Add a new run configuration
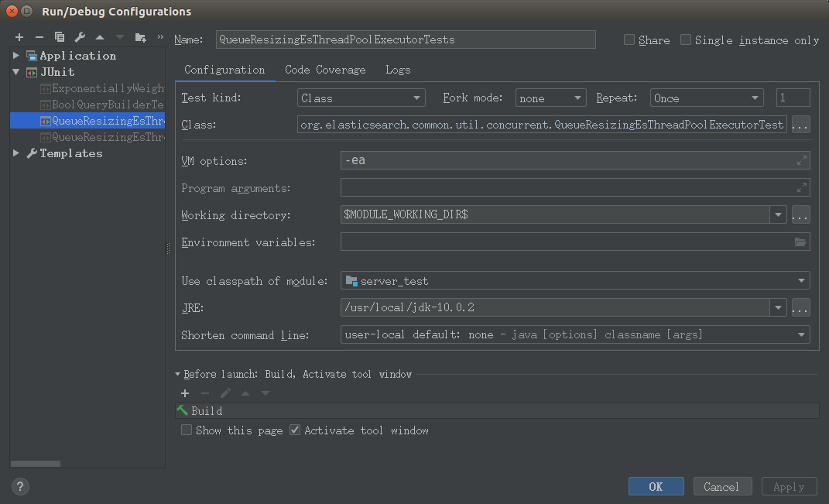 pos(19,37)
